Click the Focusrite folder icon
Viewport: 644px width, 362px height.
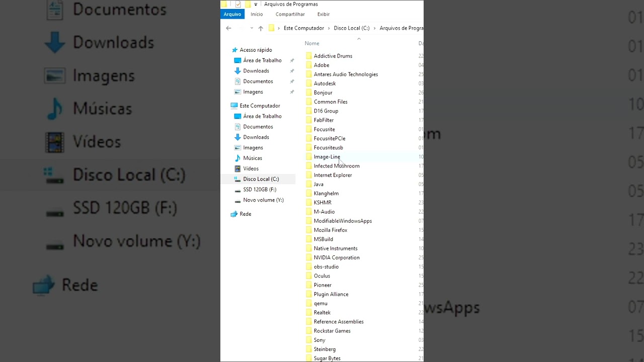click(309, 129)
